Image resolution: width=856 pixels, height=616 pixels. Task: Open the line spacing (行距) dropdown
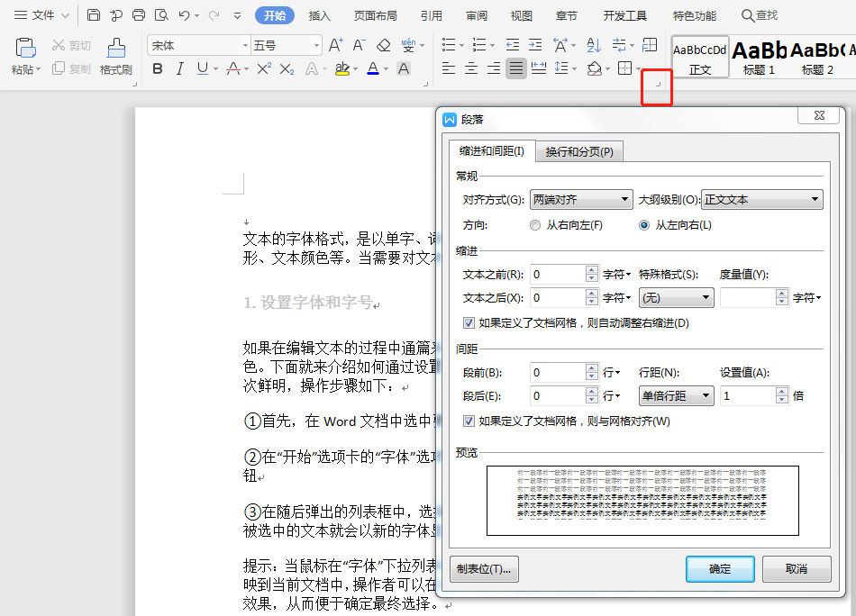pyautogui.click(x=676, y=395)
